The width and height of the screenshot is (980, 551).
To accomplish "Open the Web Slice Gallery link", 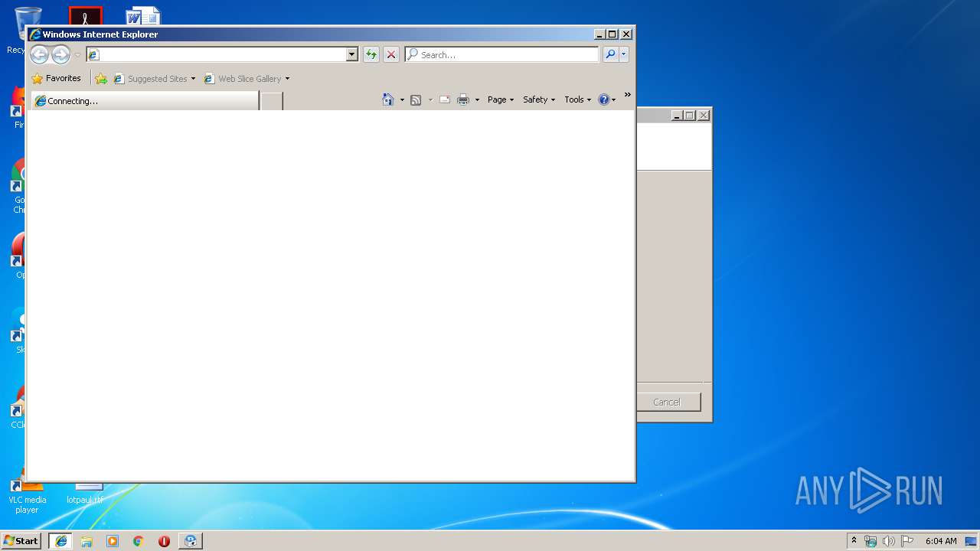I will click(x=243, y=78).
